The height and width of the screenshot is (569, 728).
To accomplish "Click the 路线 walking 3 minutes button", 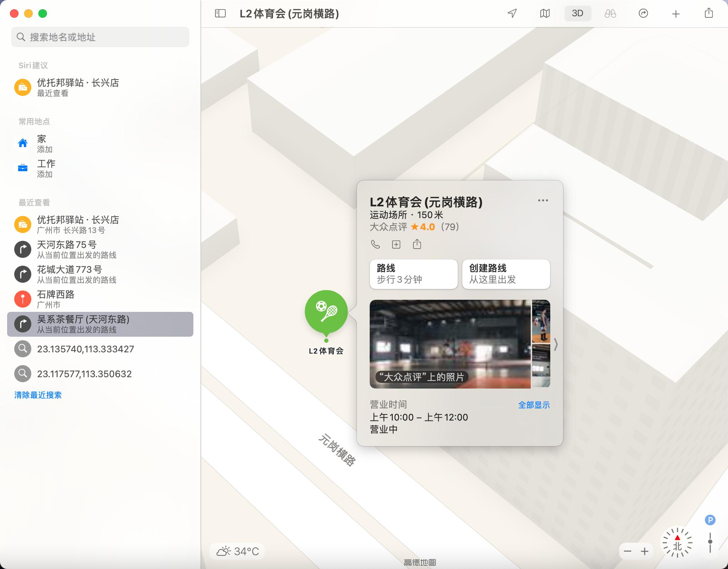I will (x=413, y=274).
